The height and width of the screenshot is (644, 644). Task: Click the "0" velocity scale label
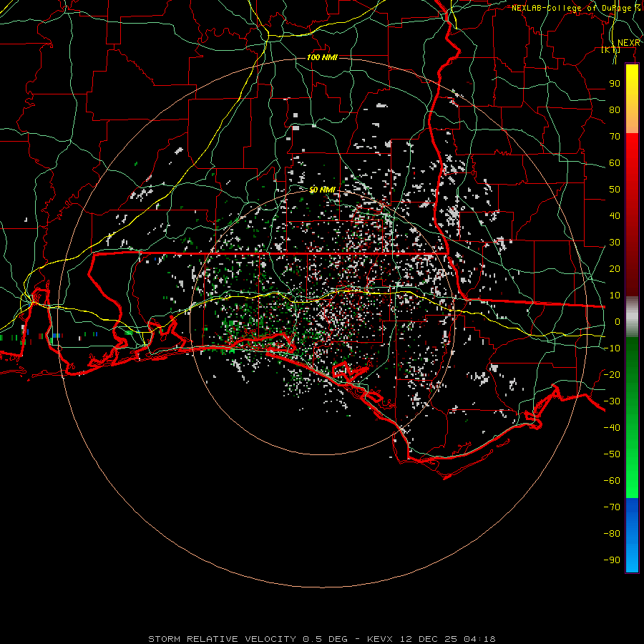click(x=618, y=322)
